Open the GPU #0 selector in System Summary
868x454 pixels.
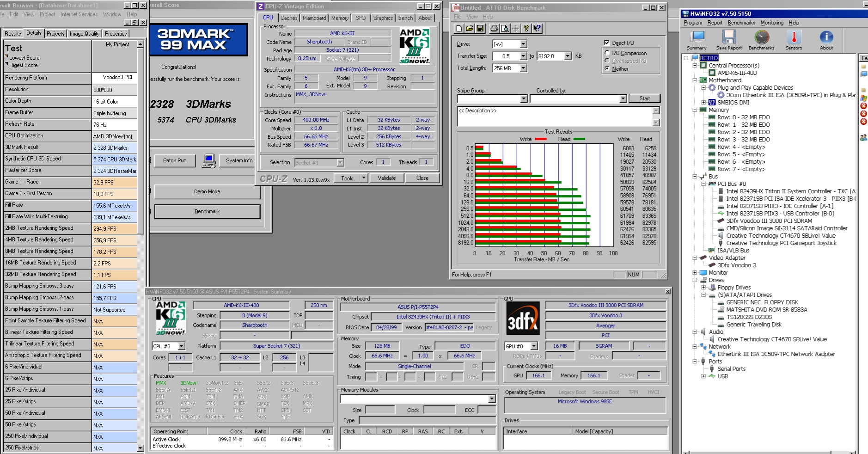[534, 346]
